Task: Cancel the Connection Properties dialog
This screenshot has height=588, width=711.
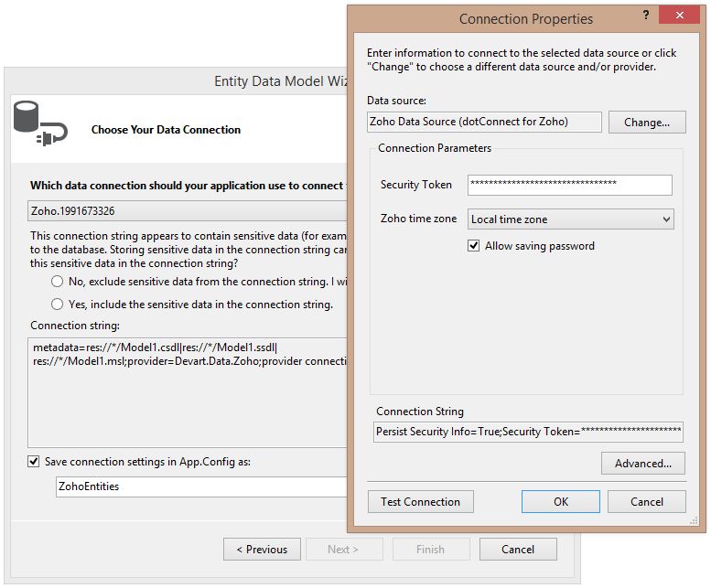Action: [647, 501]
